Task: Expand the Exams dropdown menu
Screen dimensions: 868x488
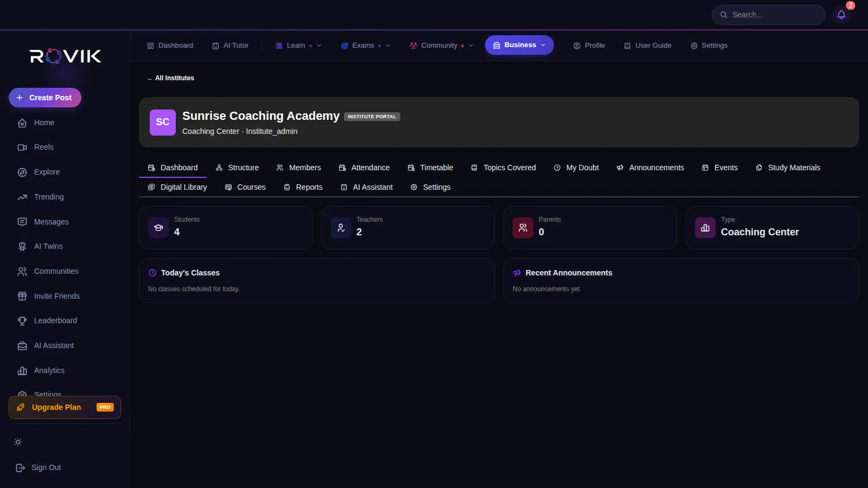Action: [366, 46]
